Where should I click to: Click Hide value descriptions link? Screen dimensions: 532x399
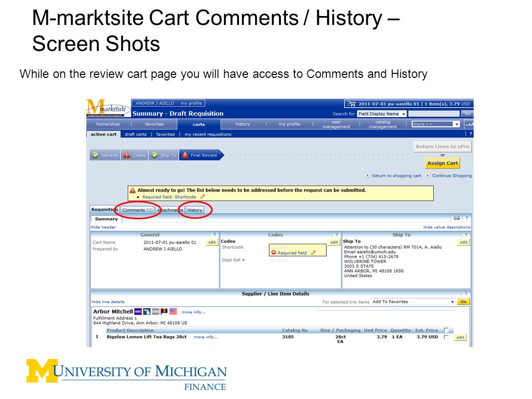click(447, 227)
